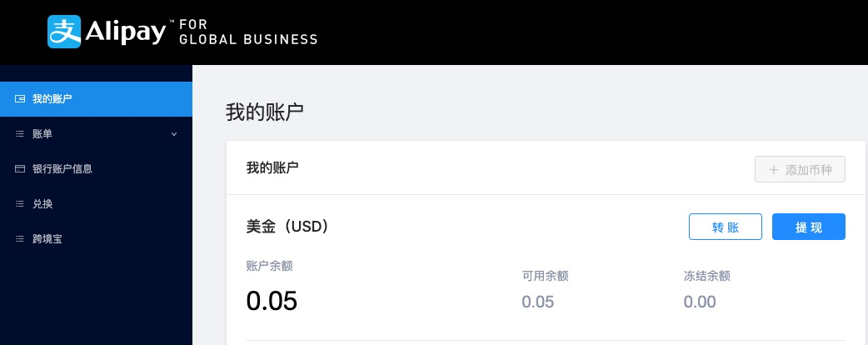868x345 pixels.
Task: Click the list icon beside 账单
Action: point(20,133)
